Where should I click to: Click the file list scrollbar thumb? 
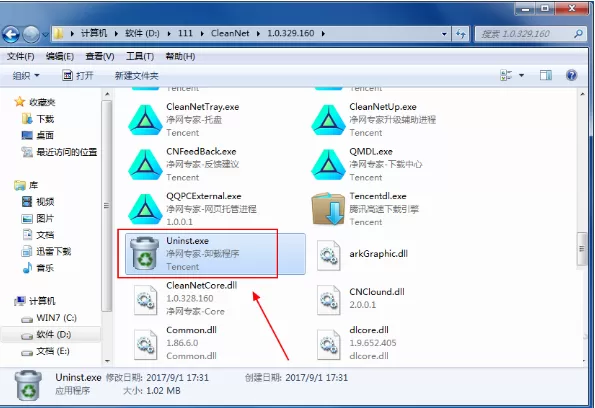[582, 249]
